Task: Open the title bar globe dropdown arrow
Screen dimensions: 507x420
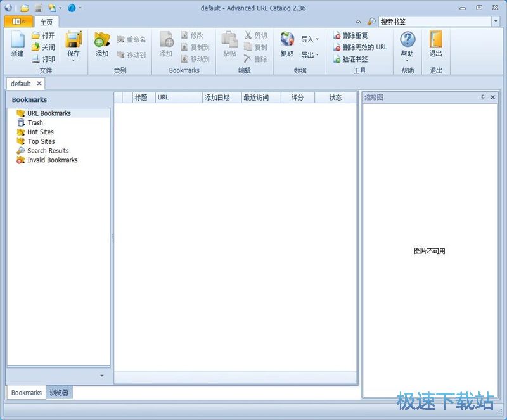Action: click(x=80, y=8)
